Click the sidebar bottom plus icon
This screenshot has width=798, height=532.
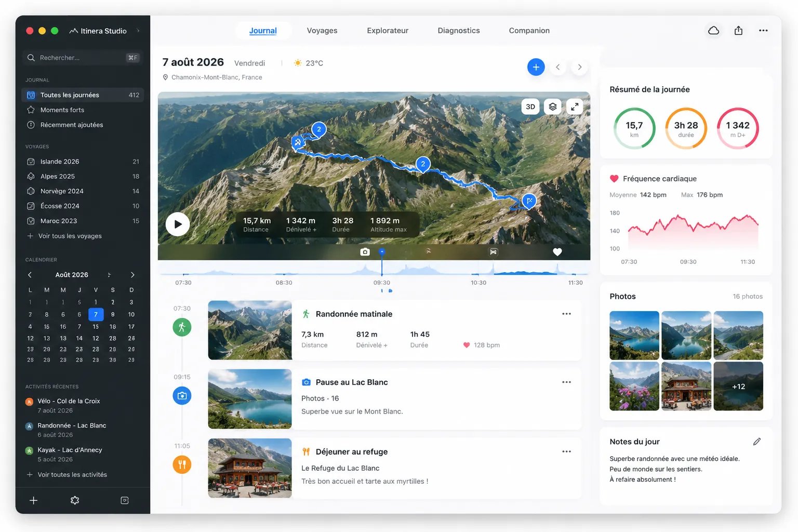(34, 500)
